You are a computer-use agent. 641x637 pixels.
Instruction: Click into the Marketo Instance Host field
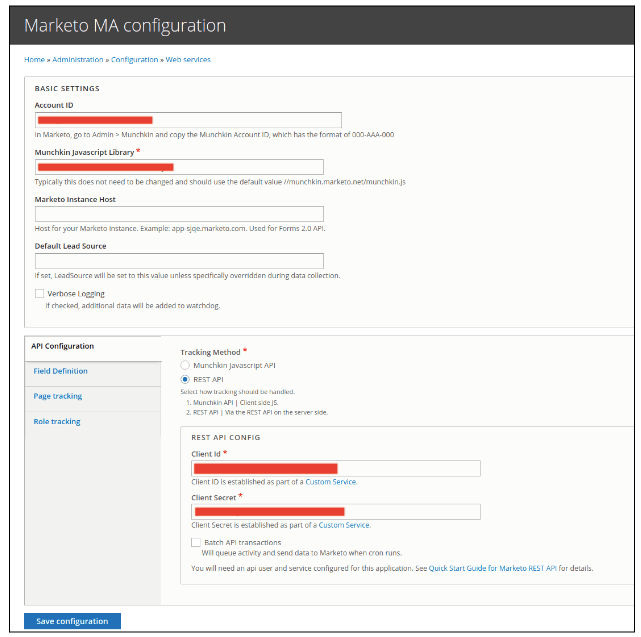(x=179, y=214)
